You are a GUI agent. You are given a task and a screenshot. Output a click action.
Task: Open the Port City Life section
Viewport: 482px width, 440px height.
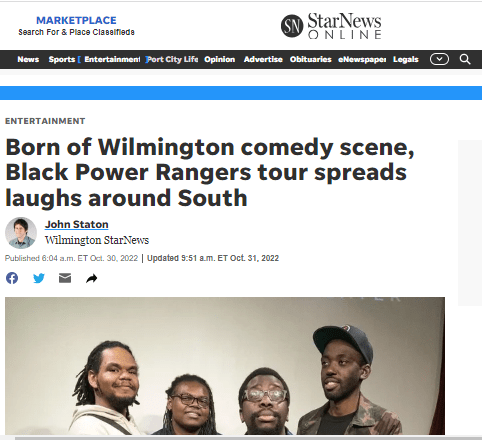pos(172,59)
